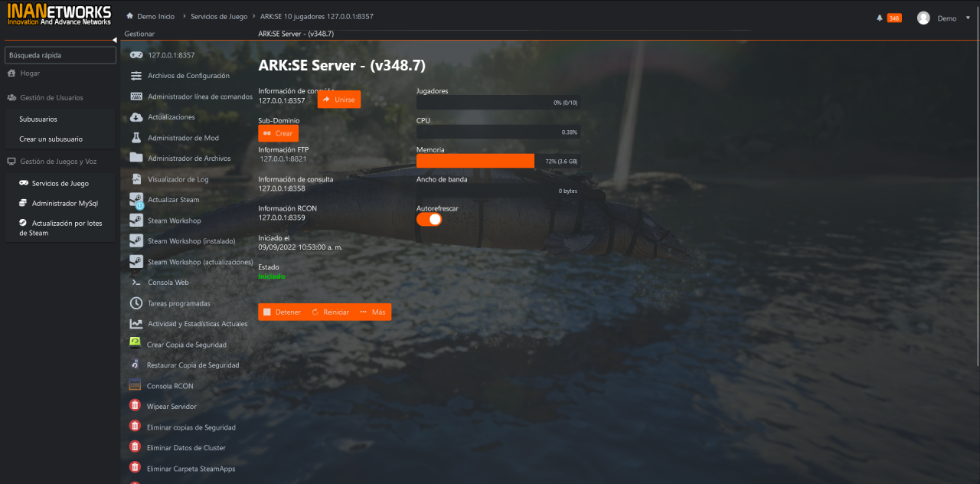The height and width of the screenshot is (484, 980).
Task: Open the Archivos de Configuración sliders icon
Action: pyautogui.click(x=136, y=76)
